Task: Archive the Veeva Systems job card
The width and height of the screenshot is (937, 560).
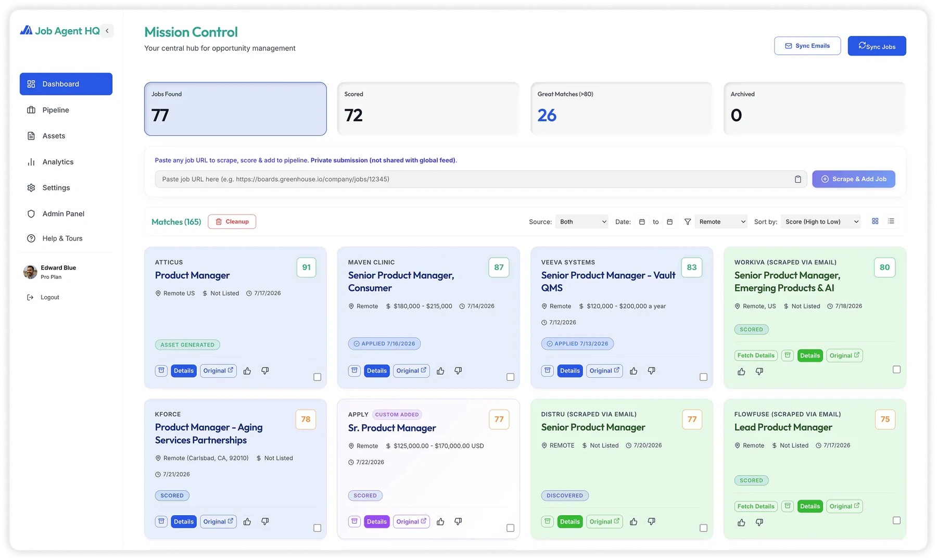Action: (x=548, y=371)
